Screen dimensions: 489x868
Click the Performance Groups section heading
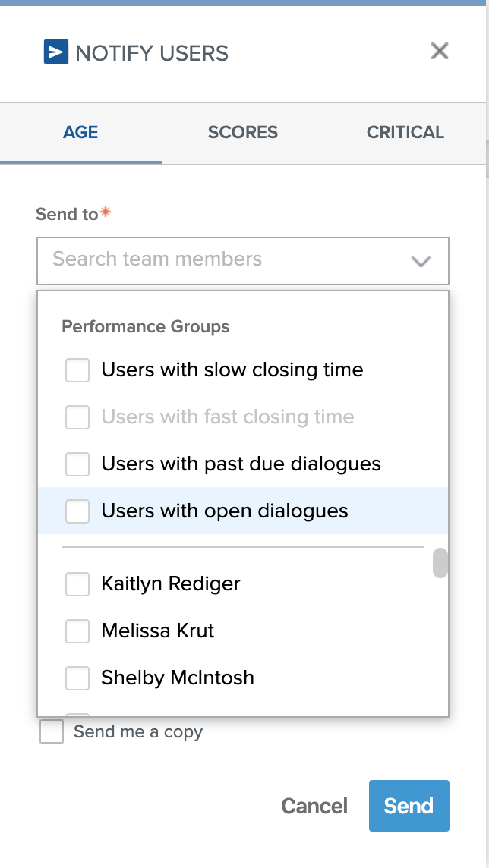(146, 327)
